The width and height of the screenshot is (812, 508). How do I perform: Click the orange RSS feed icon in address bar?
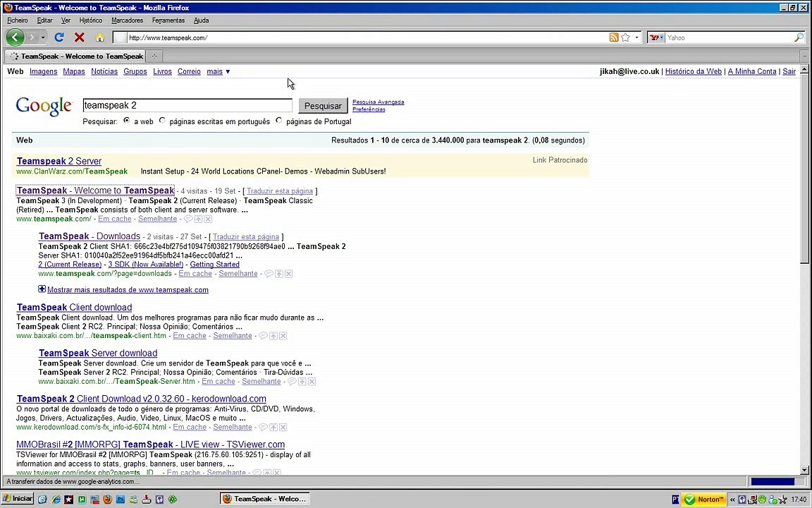614,37
